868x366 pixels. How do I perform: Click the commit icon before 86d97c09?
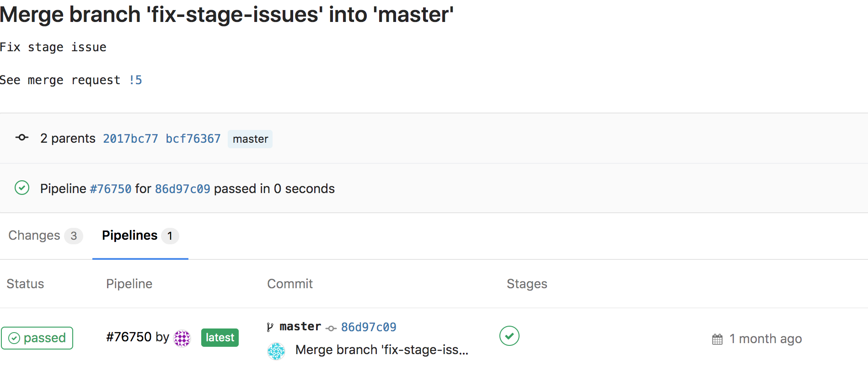[331, 328]
